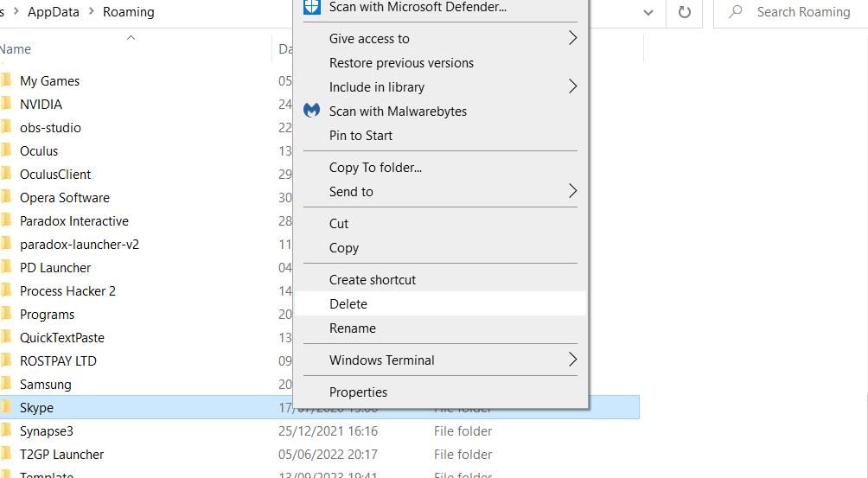Choose Delete from context menu
868x478 pixels.
[441, 303]
